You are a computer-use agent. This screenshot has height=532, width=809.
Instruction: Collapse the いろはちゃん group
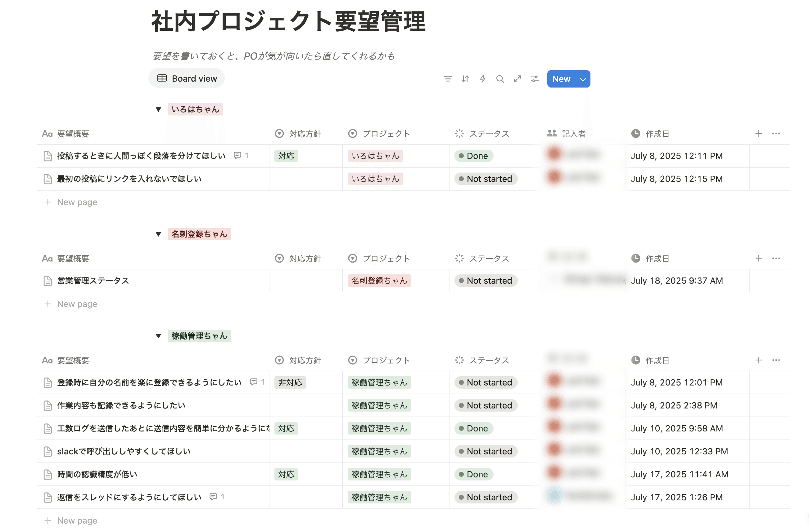158,109
